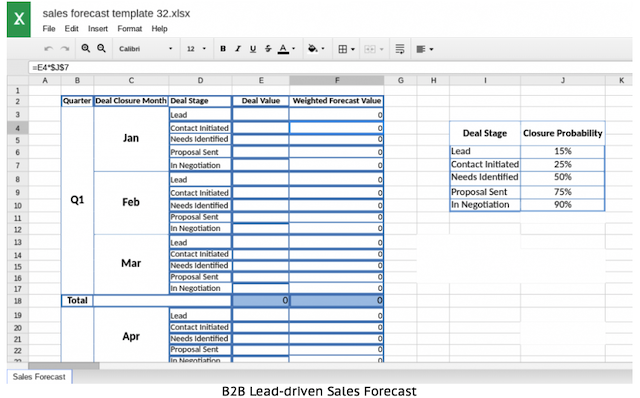Select column J header
Viewport: 640px width, 398px height.
click(x=562, y=80)
